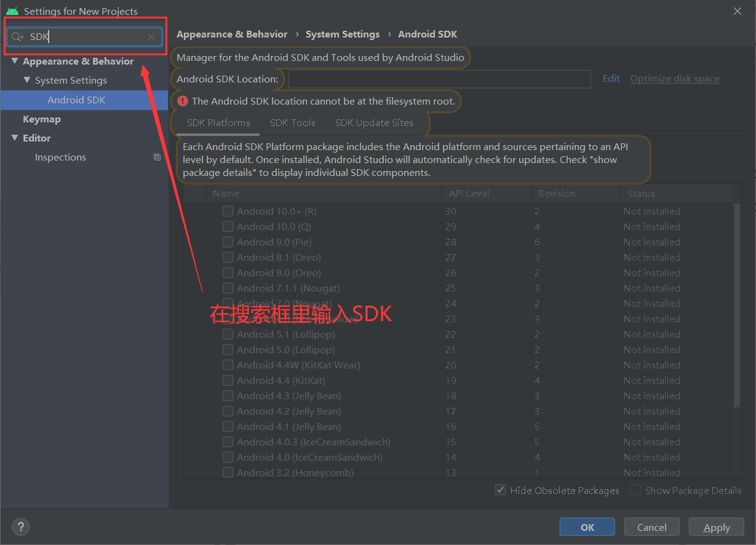Open the SDK Update Sites tab

pyautogui.click(x=374, y=123)
